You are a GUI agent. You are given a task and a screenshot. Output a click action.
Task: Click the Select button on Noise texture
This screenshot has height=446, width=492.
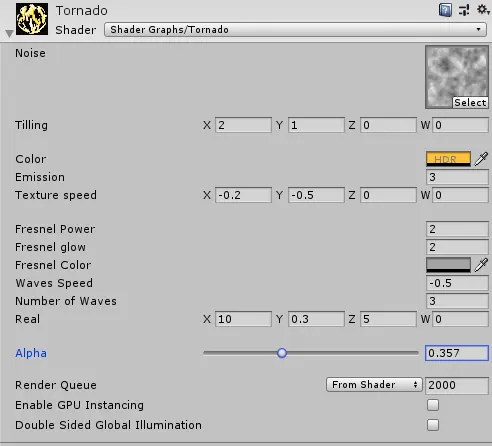(470, 103)
